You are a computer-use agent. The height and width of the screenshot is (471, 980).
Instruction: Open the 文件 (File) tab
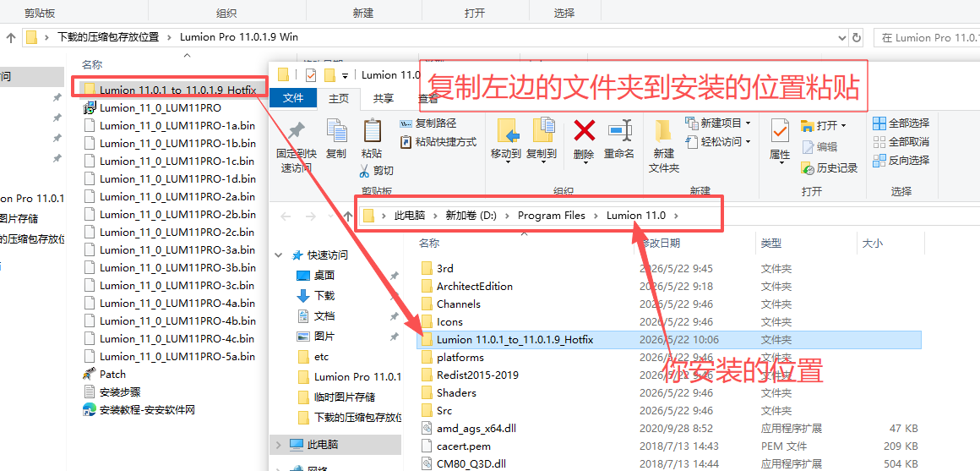293,98
